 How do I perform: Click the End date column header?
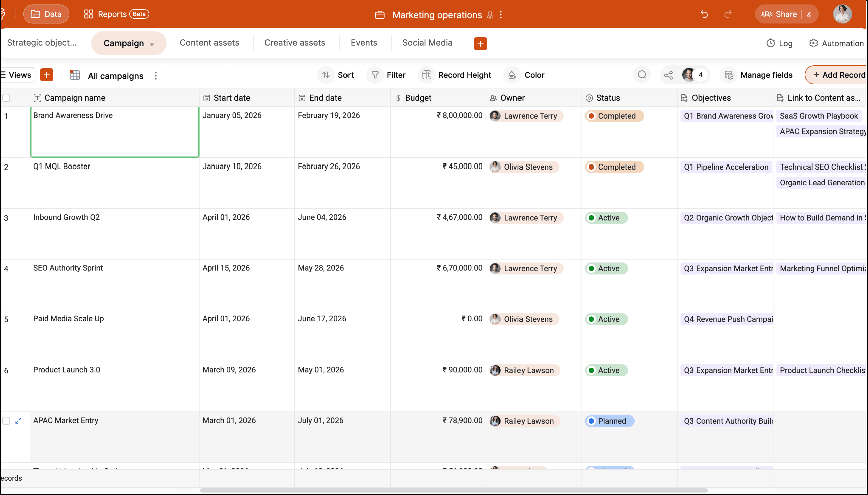(x=342, y=98)
